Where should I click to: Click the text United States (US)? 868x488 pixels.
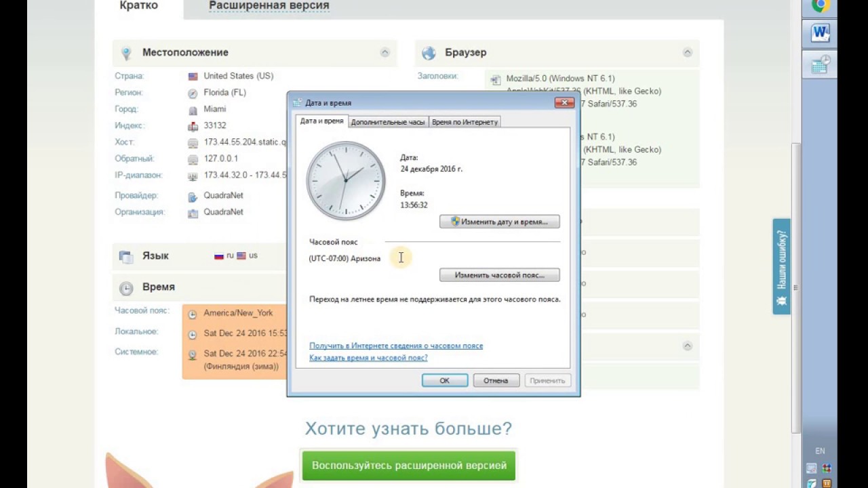pos(239,76)
